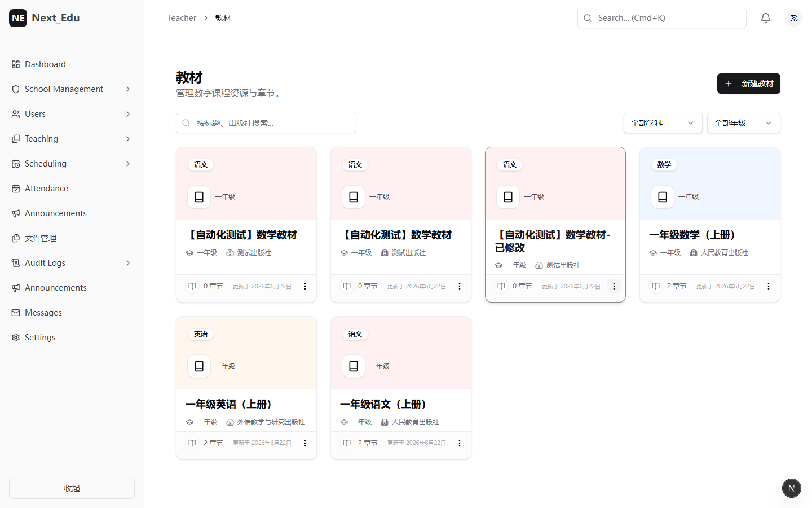Expand the Users submenu chevron

pos(128,114)
